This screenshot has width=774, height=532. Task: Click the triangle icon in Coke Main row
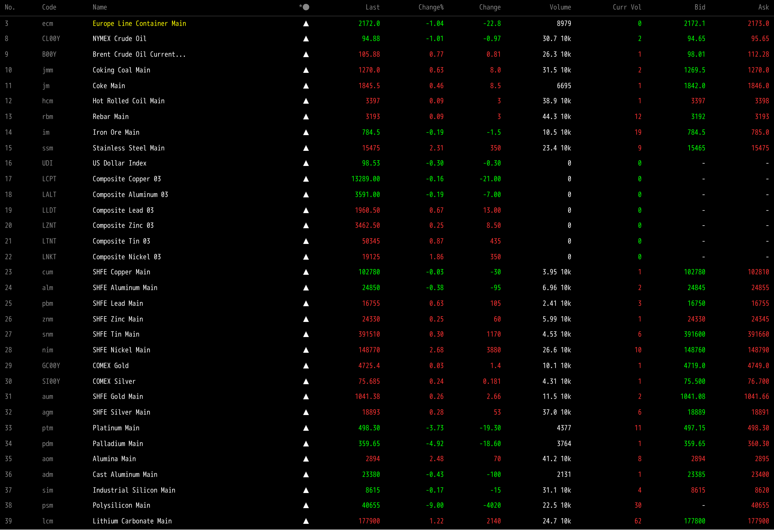click(306, 86)
